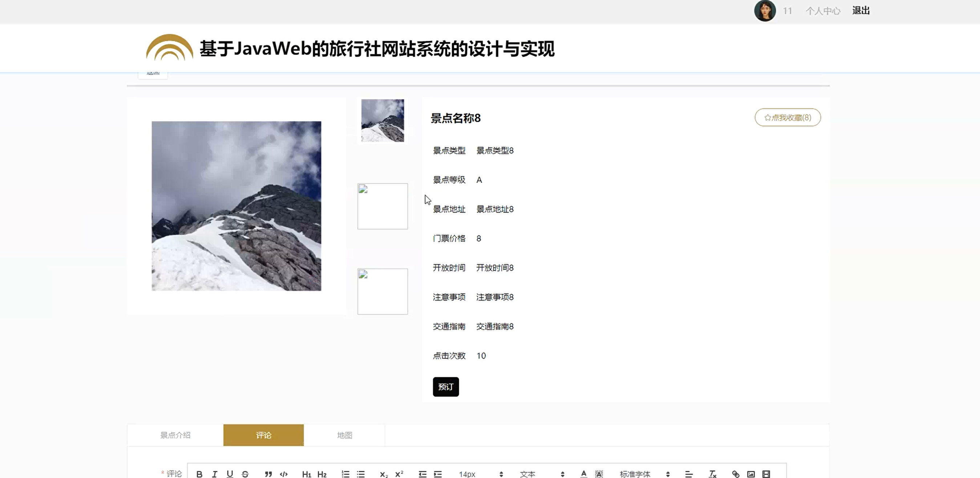Click the 点击次数 value 10
The width and height of the screenshot is (980, 478).
481,356
